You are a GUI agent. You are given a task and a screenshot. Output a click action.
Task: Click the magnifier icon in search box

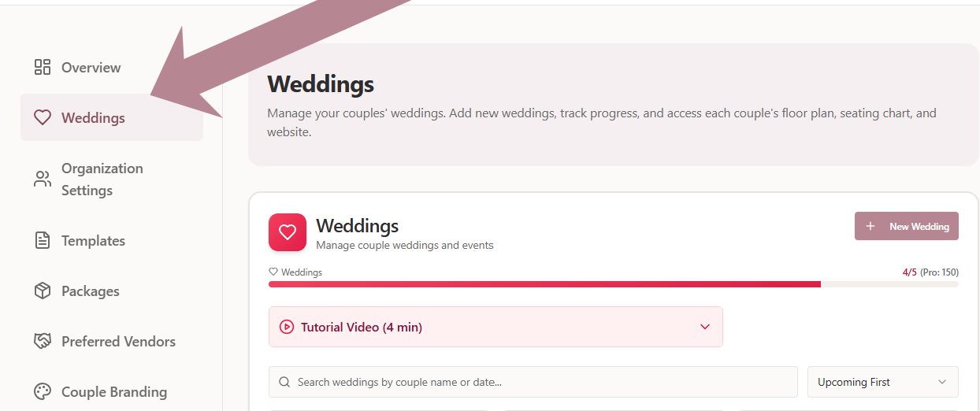(284, 383)
